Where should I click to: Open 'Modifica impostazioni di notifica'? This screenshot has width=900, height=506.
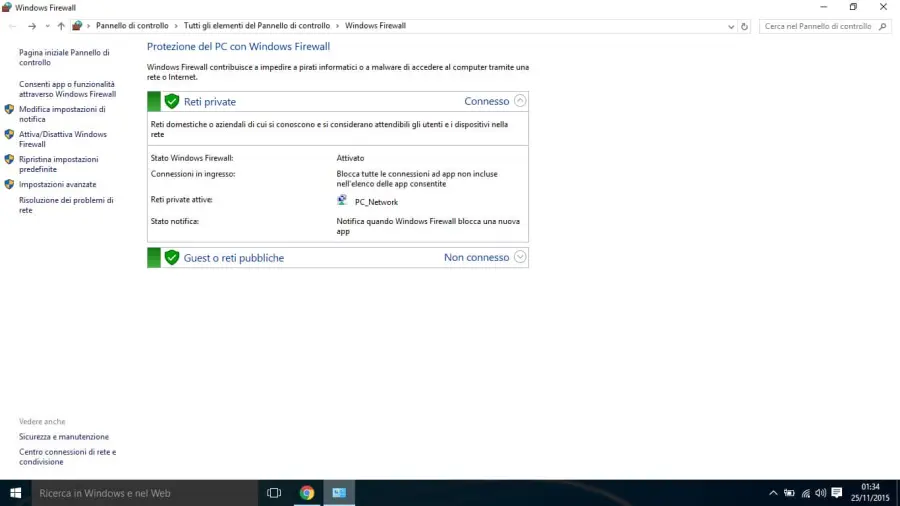click(x=62, y=114)
